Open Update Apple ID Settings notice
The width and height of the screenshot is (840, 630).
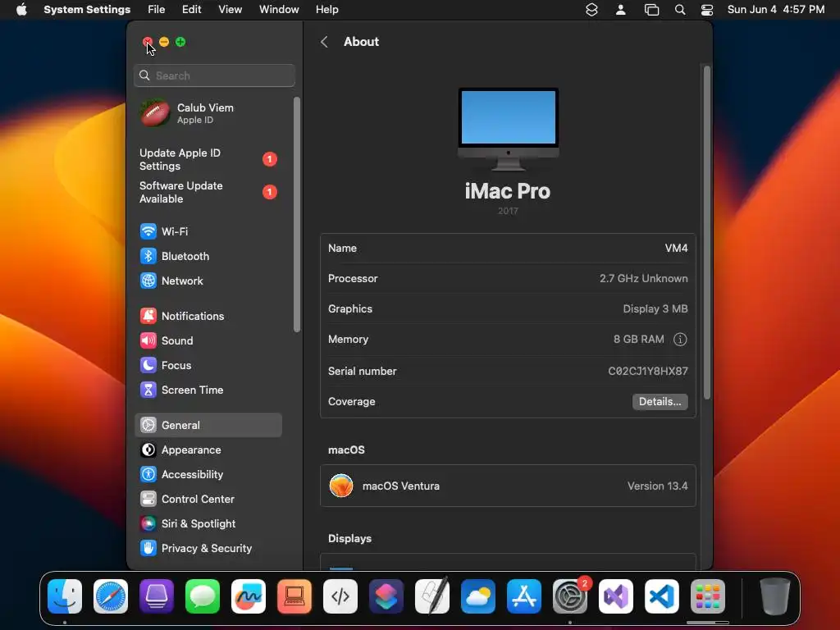click(x=208, y=160)
